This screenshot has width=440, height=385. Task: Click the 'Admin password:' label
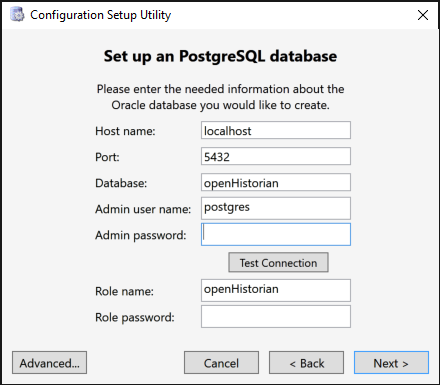click(x=141, y=235)
